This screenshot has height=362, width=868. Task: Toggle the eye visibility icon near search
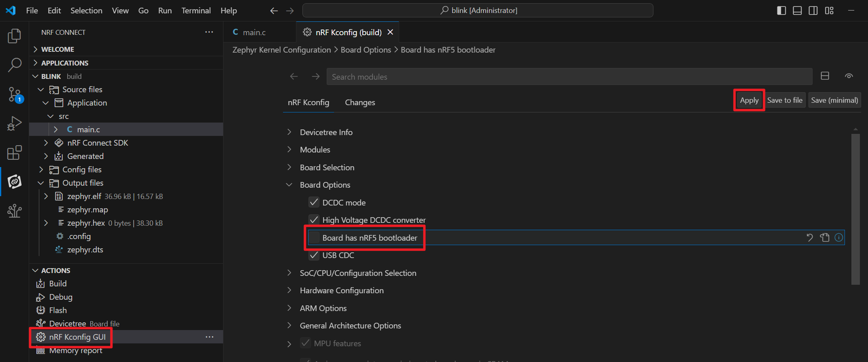coord(849,76)
